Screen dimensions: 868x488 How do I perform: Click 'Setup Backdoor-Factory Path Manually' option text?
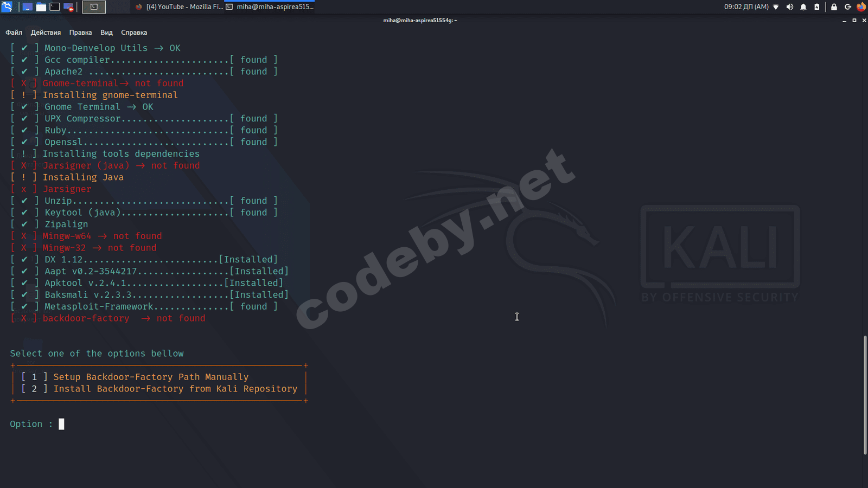[x=151, y=377]
